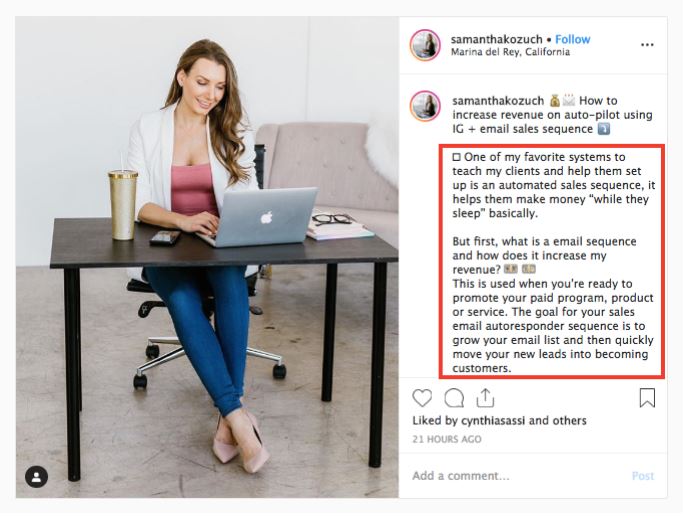Open the three-dot more options menu
Image resolution: width=685 pixels, height=516 pixels.
coord(647,45)
